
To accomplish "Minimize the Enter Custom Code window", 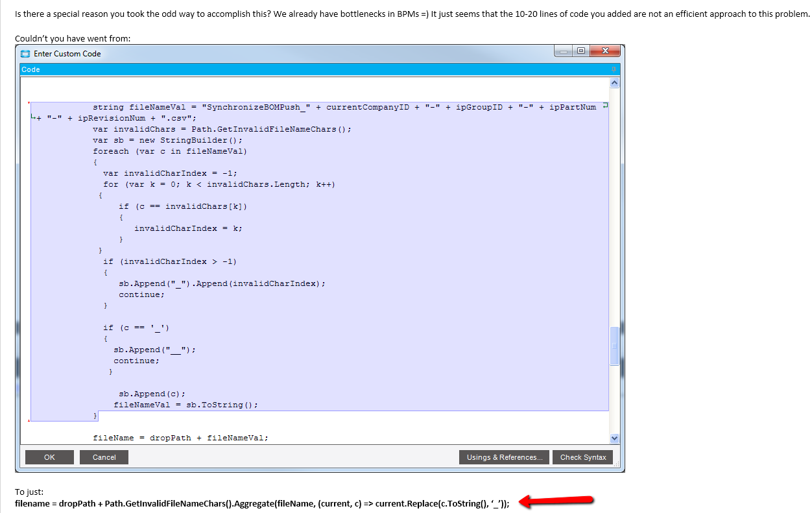I will (x=564, y=51).
